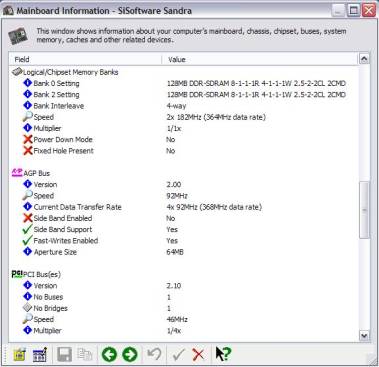Click red X icon beside Power Down Mode
379x367 pixels.
[28, 139]
